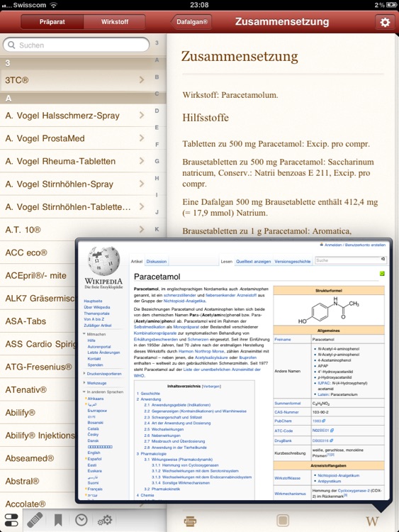399x532 pixels.
Task: Tap the Wi-Fi indicator in status bar
Action: [x=53, y=5]
